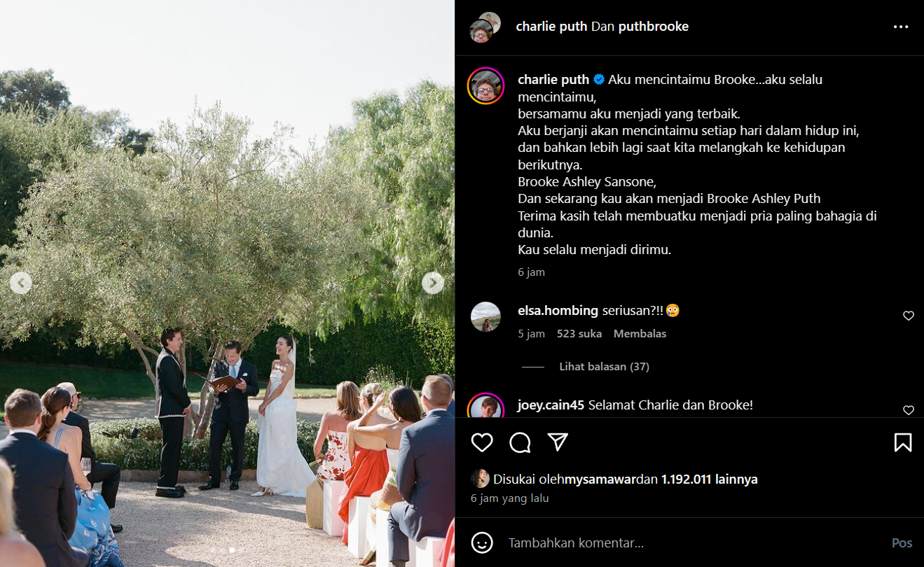The height and width of the screenshot is (567, 924).
Task: Open elsa.hombing username link
Action: coord(558,310)
